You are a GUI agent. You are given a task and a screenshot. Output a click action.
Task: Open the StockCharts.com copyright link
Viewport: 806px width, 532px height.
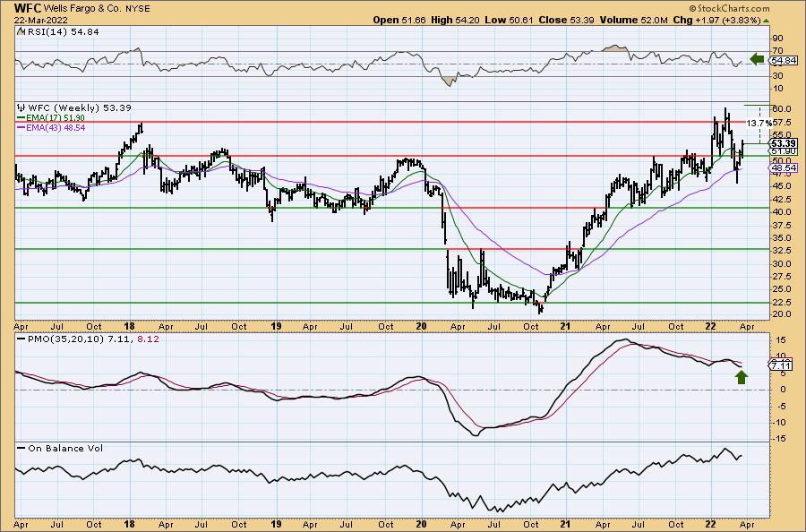click(x=729, y=8)
